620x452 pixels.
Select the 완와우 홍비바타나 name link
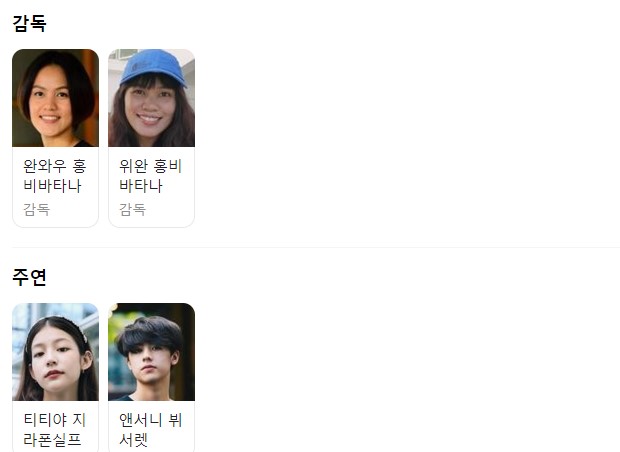click(55, 176)
